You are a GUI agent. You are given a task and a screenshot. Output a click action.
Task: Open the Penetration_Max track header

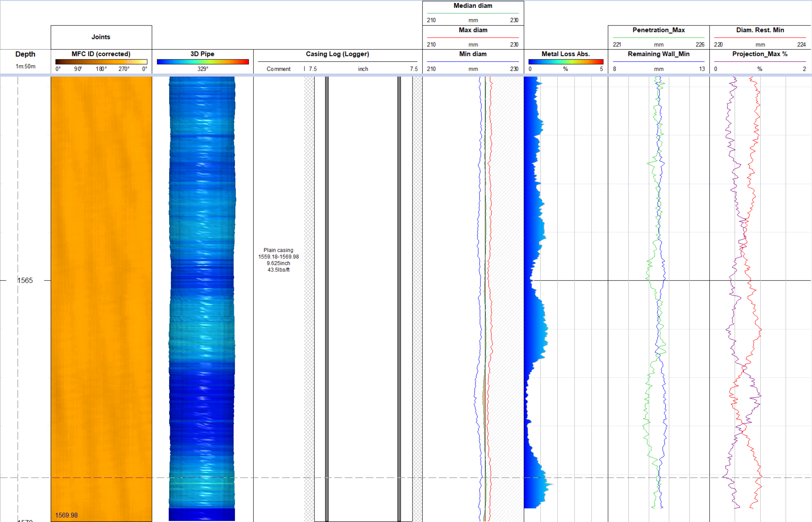[x=658, y=30]
